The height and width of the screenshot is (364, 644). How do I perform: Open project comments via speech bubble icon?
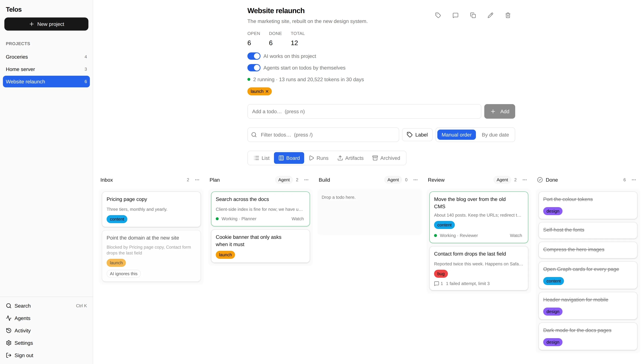pyautogui.click(x=455, y=15)
